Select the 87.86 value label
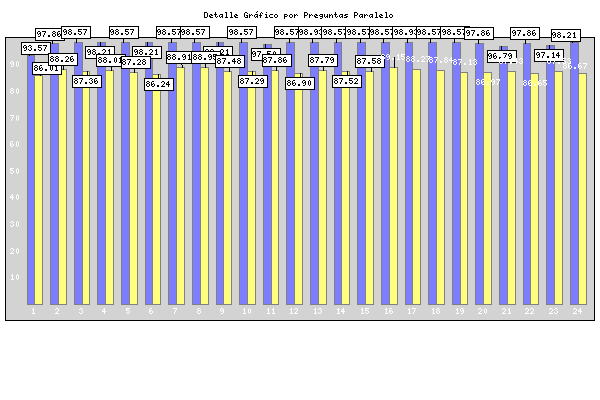The height and width of the screenshot is (400, 600). pos(276,60)
